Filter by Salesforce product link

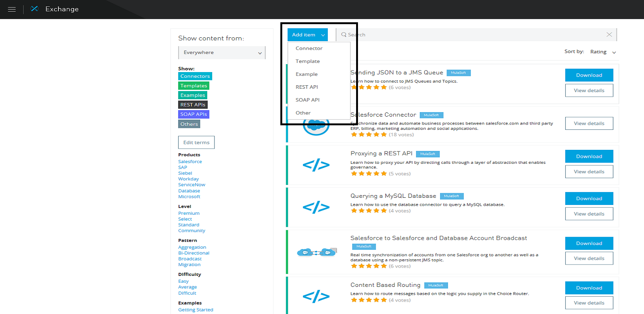tap(190, 162)
